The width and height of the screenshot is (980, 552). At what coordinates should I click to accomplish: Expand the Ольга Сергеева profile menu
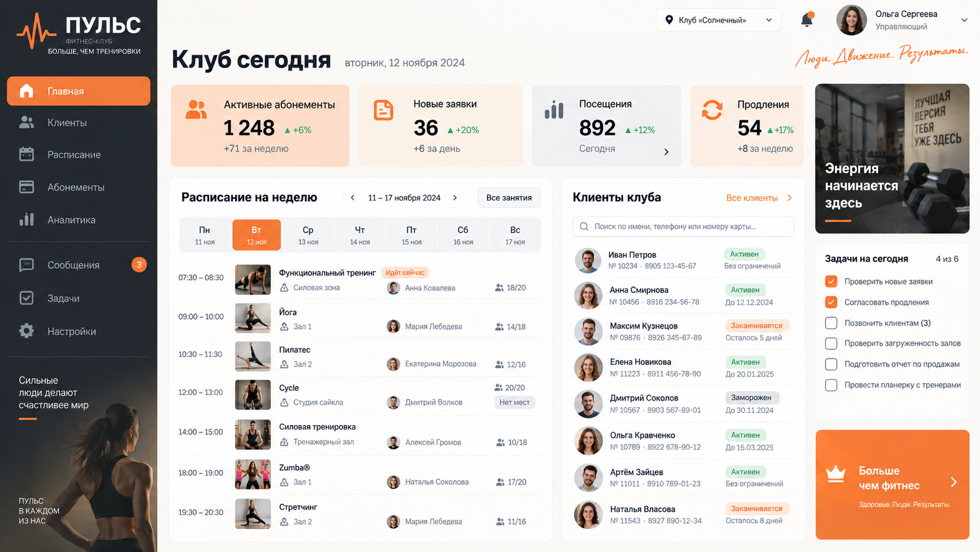point(964,20)
